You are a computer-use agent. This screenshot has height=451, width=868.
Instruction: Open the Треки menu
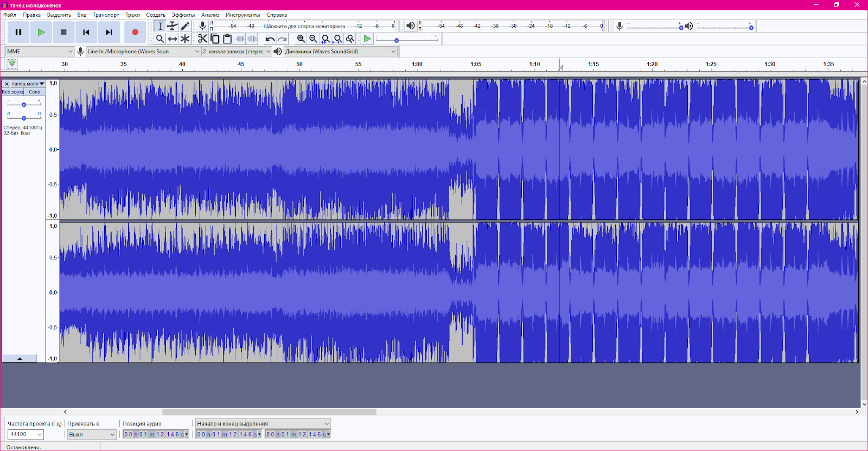click(132, 15)
